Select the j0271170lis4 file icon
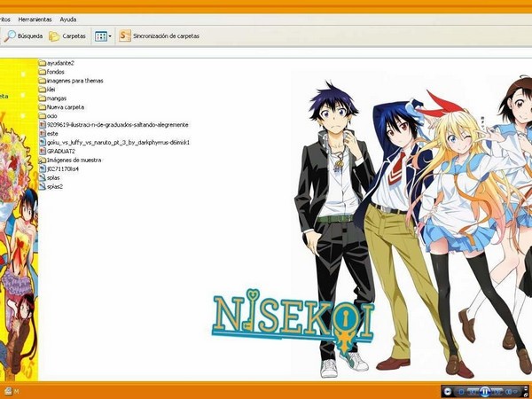Image resolution: width=532 pixels, height=399 pixels. pos(42,169)
